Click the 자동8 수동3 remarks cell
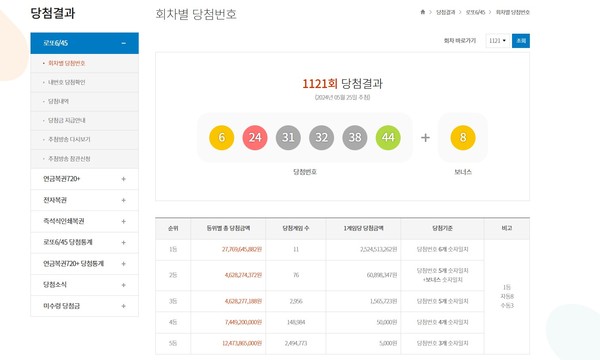This screenshot has height=360, width=600. click(507, 296)
